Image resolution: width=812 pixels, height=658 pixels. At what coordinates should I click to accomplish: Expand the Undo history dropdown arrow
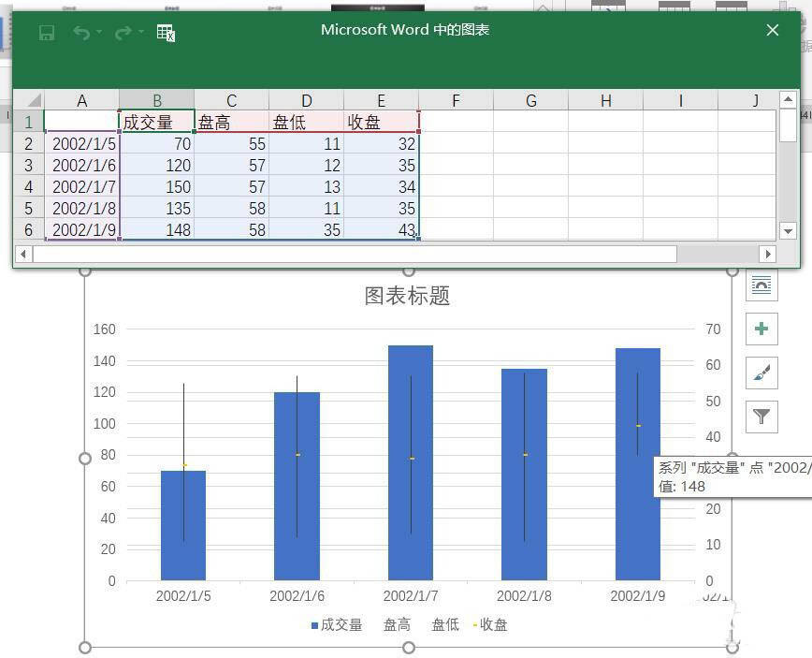coord(100,29)
